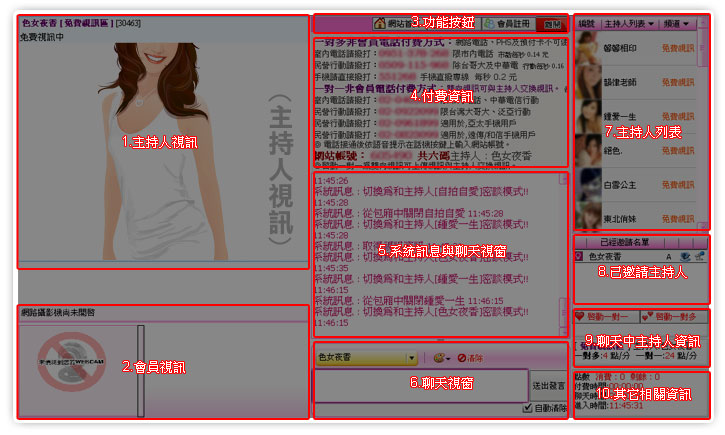Select the 已經邀請名單 tab header
Image resolution: width=725 pixels, height=435 pixels.
[x=640, y=242]
